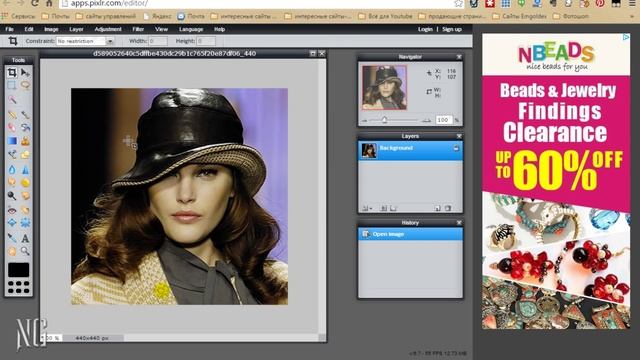The height and width of the screenshot is (360, 640).
Task: Select the Zoom magnifier tool
Action: pyautogui.click(x=25, y=251)
